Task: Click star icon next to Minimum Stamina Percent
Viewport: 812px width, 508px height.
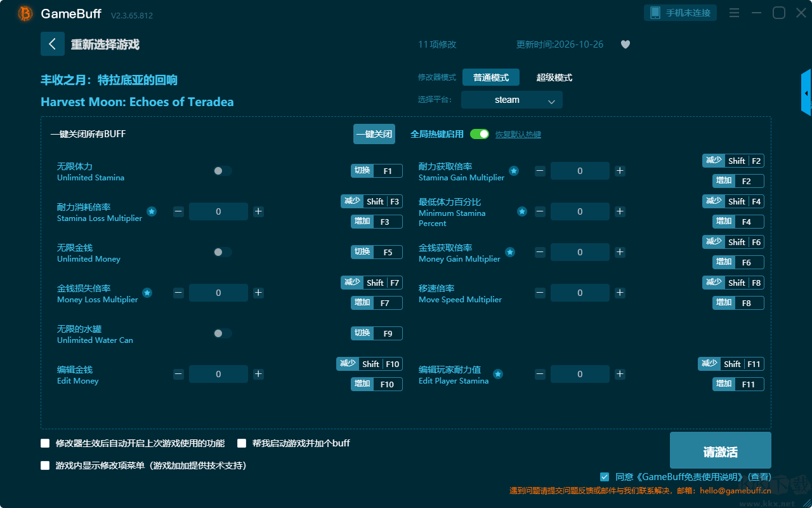Action: (x=522, y=211)
